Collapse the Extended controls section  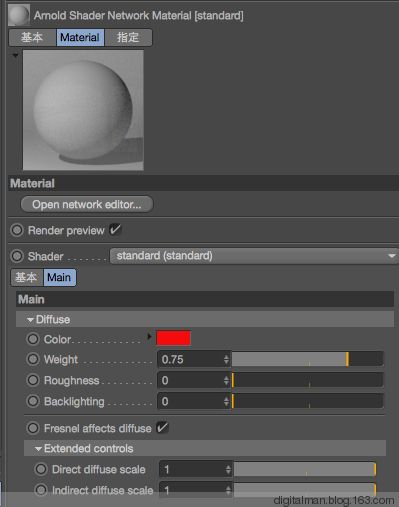coord(38,449)
